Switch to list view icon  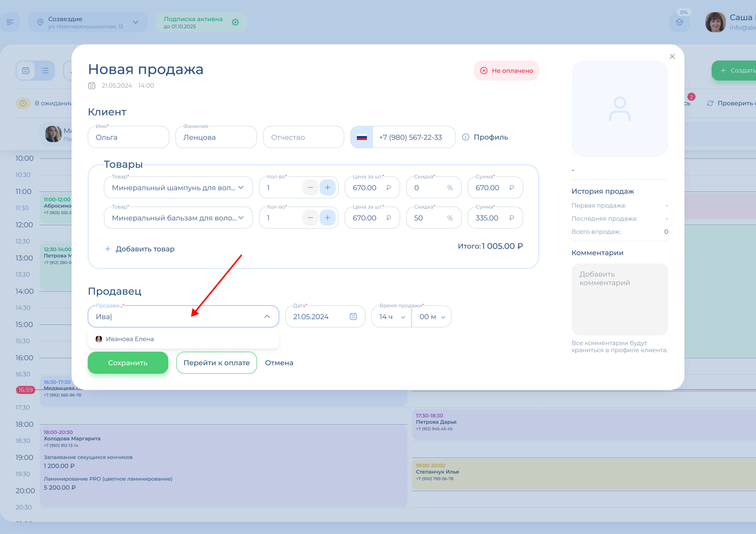[45, 71]
